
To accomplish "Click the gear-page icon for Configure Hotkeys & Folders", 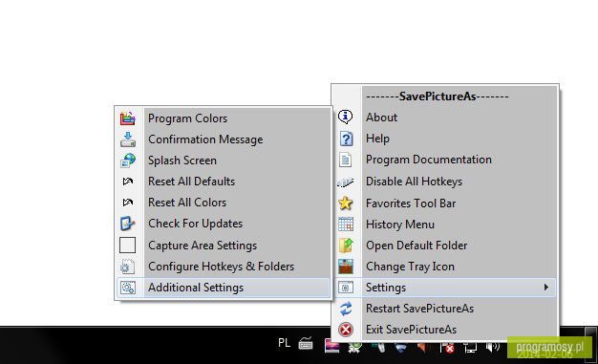I will point(128,267).
